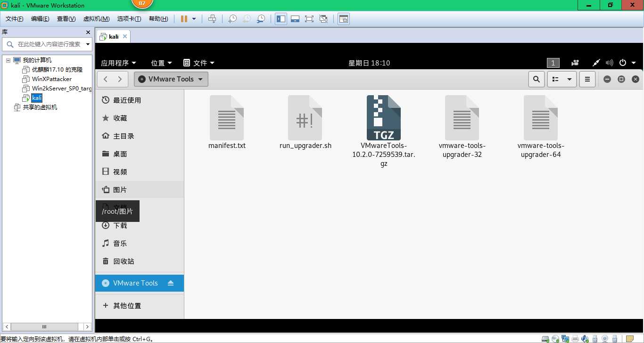This screenshot has width=644, height=343.
Task: Open the 查看(V) menu
Action: pyautogui.click(x=66, y=19)
